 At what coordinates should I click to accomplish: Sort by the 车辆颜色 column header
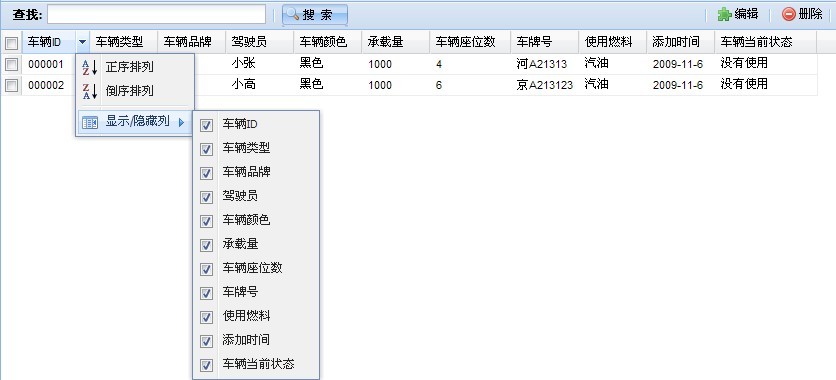coord(327,42)
